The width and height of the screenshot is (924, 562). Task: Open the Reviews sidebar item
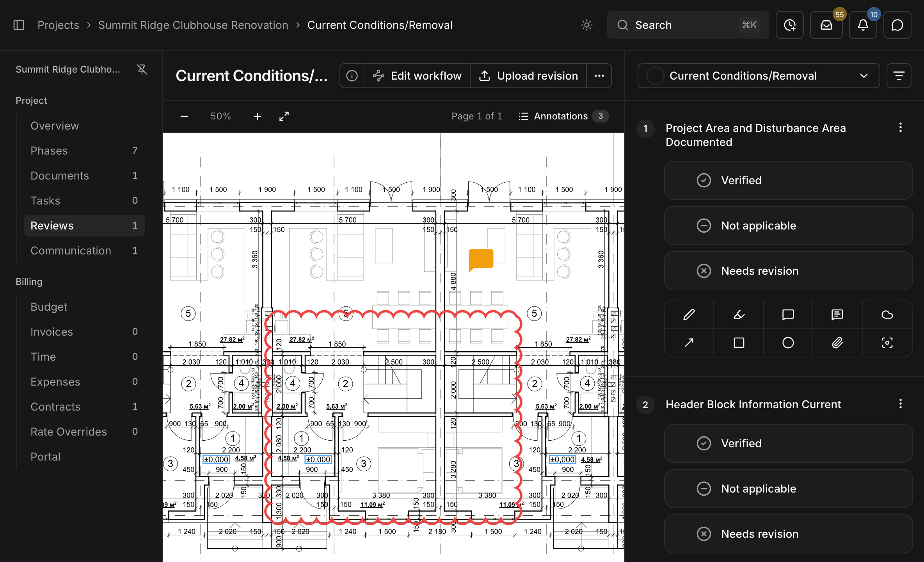[84, 226]
